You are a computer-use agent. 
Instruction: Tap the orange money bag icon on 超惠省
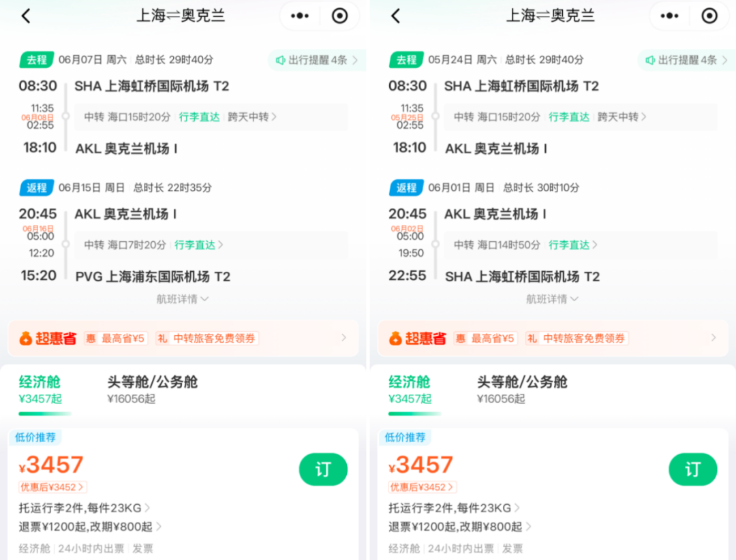click(x=27, y=336)
